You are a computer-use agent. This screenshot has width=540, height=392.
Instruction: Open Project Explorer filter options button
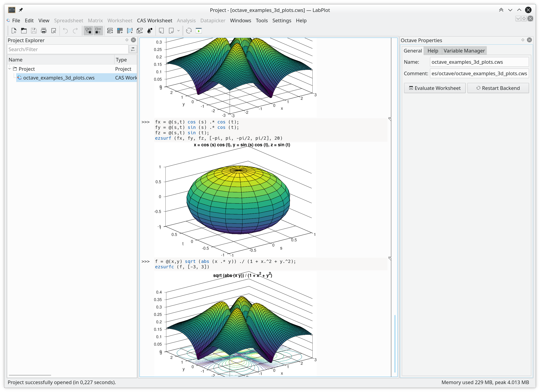point(133,49)
